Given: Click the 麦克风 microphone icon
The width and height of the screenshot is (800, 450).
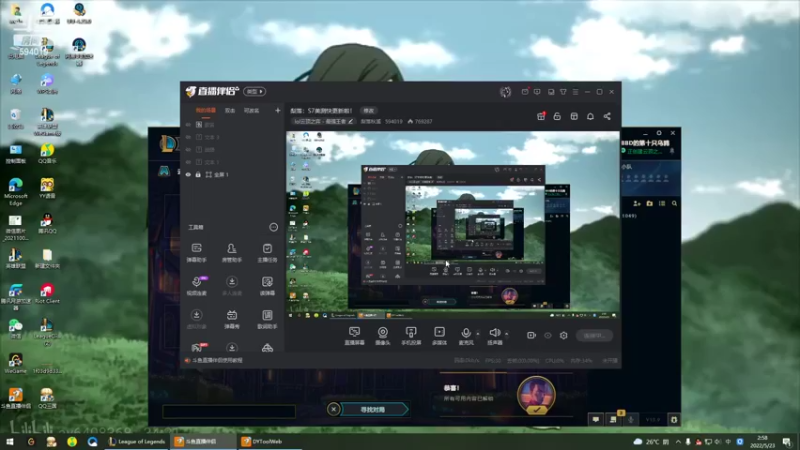Looking at the screenshot, I should coord(466,334).
